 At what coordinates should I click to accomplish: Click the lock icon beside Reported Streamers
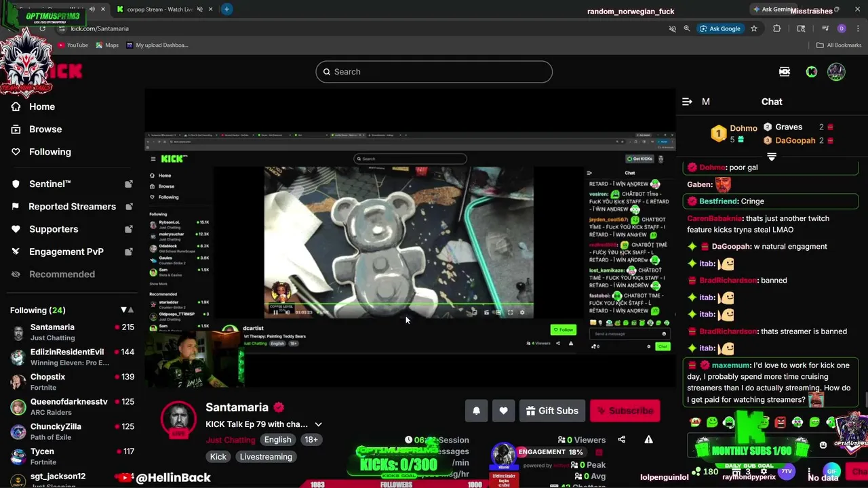(129, 206)
